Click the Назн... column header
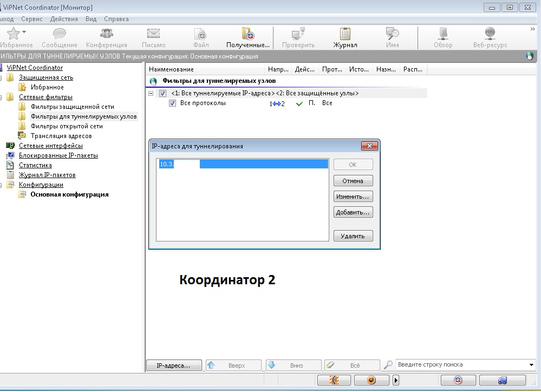Image resolution: width=541 pixels, height=392 pixels. click(386, 69)
